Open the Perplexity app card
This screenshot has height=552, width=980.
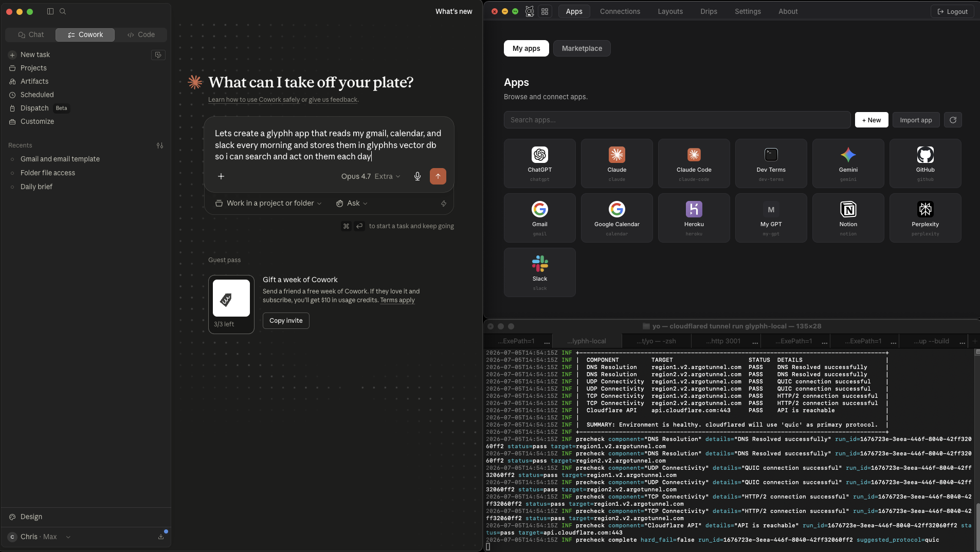point(925,218)
